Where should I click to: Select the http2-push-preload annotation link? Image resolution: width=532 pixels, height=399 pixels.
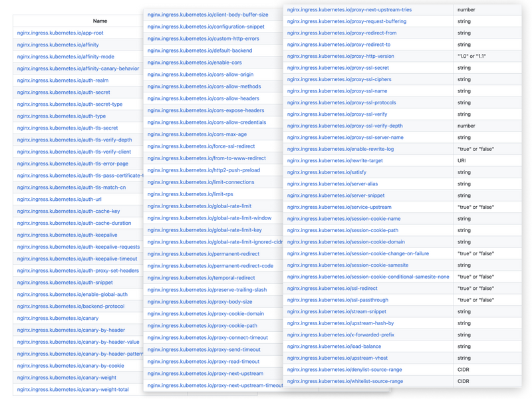(203, 170)
